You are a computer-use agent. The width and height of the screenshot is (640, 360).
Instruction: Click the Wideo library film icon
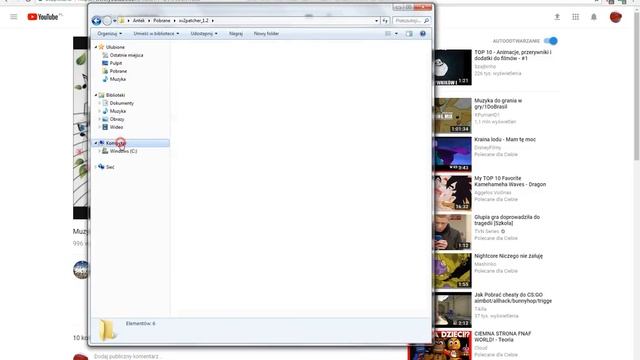(105, 127)
